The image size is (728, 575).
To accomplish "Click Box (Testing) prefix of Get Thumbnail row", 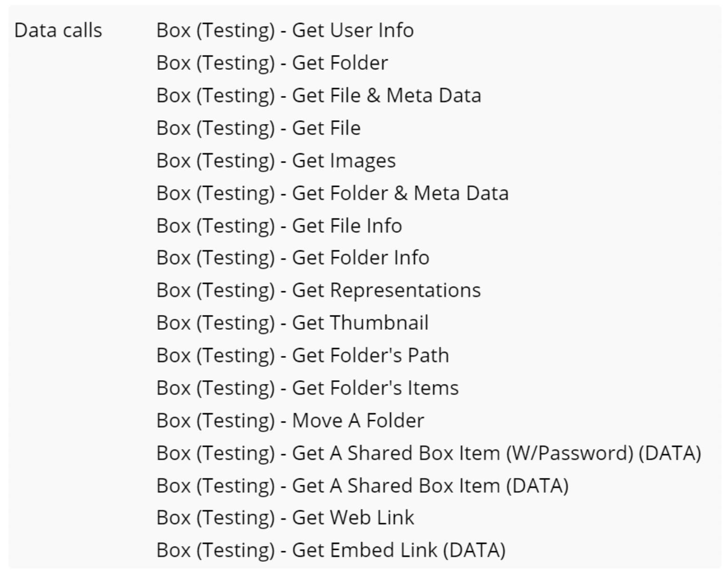I will tap(216, 323).
